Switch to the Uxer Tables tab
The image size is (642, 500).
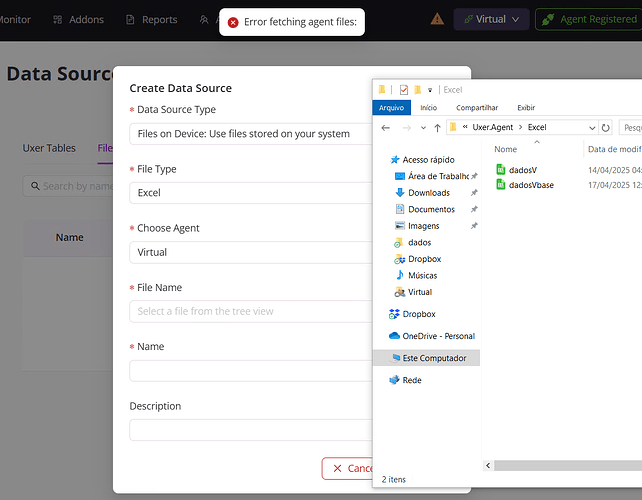[x=49, y=148]
